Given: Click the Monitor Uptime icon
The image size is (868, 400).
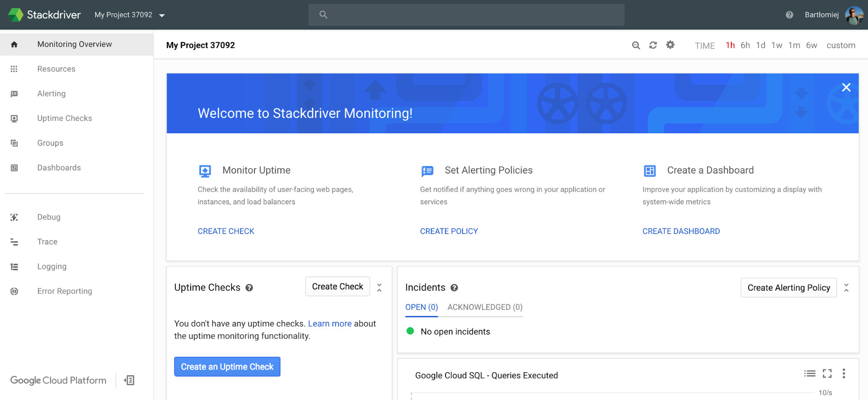Looking at the screenshot, I should 205,171.
